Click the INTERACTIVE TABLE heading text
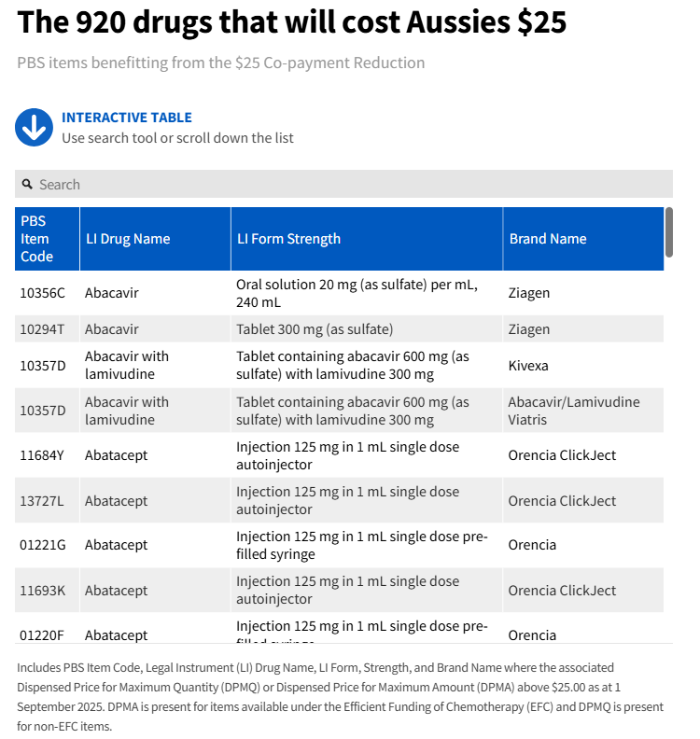 coord(127,118)
